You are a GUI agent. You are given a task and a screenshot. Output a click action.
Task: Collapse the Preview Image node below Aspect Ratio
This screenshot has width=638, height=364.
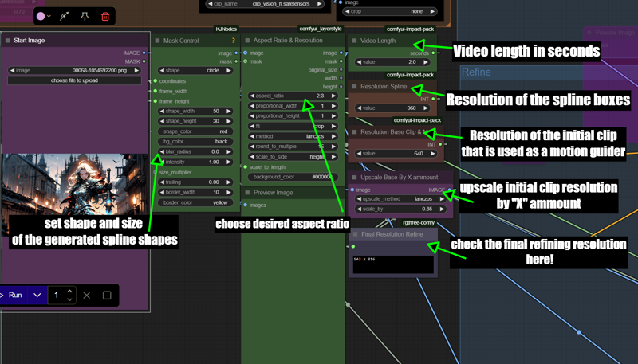click(x=247, y=193)
